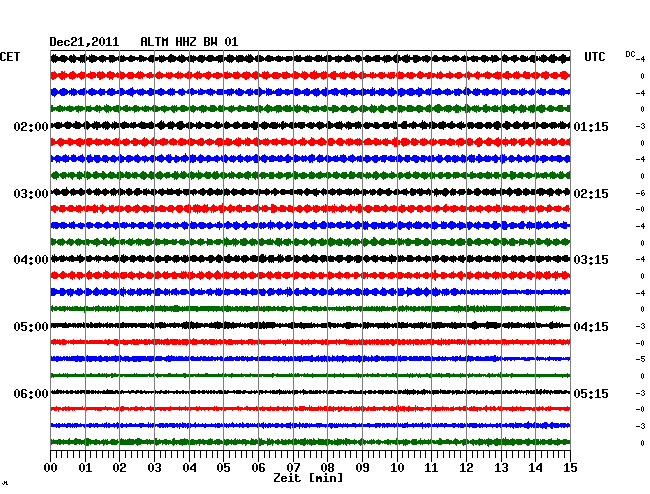Click minute tick label 14
Screen dimensions: 650x494
coord(535,467)
